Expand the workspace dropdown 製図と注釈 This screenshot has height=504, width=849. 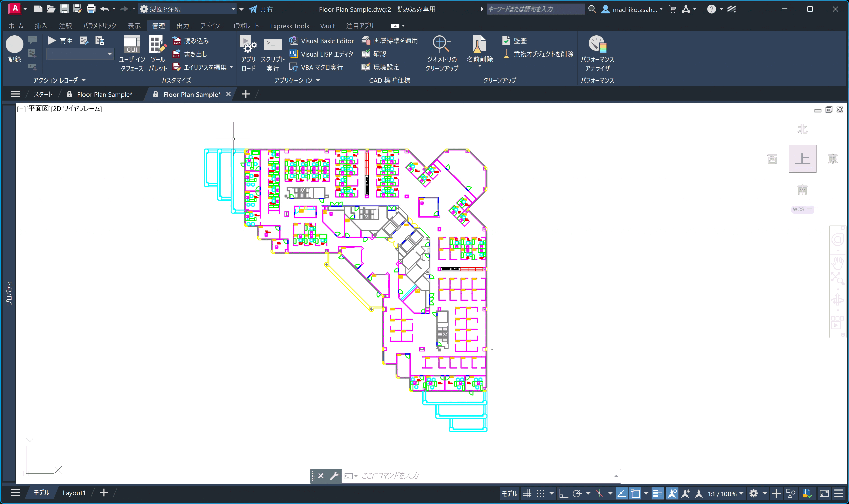pyautogui.click(x=233, y=9)
